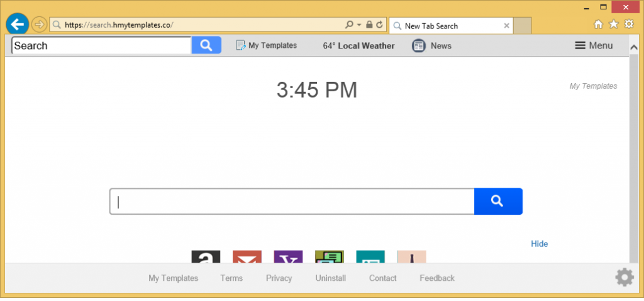Click the refresh icon in address bar
This screenshot has width=644, height=301.
tap(380, 25)
